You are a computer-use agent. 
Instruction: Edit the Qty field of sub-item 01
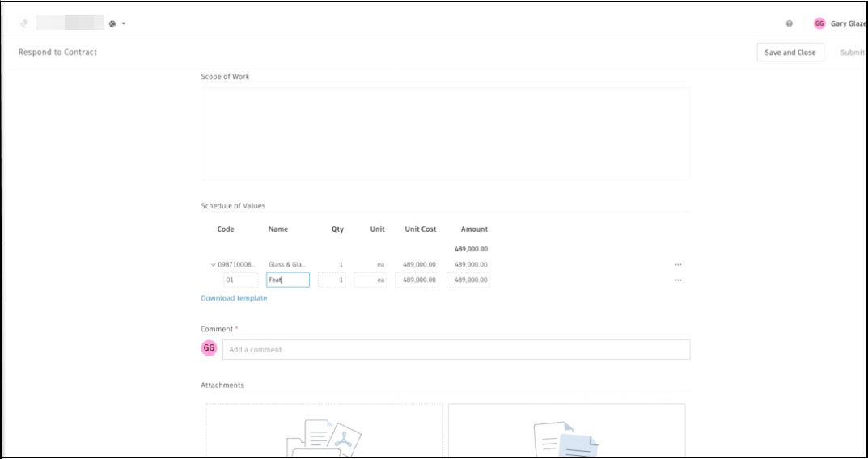coord(332,280)
